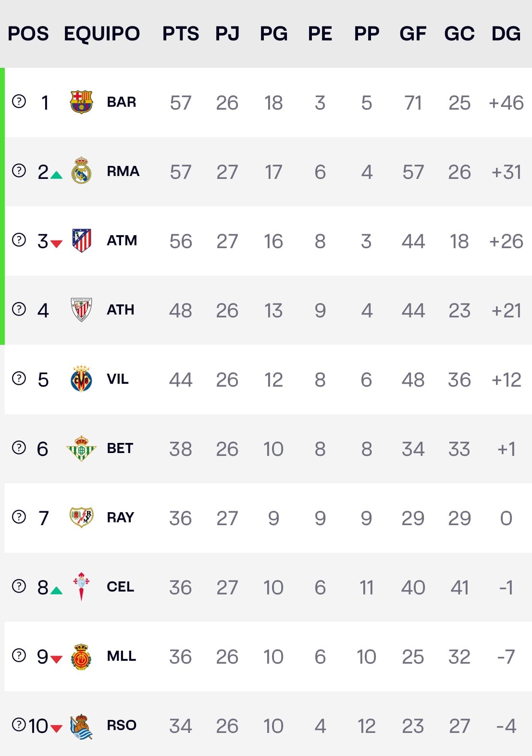Click the Villarreal crest
This screenshot has width=532, height=756.
pyautogui.click(x=81, y=379)
